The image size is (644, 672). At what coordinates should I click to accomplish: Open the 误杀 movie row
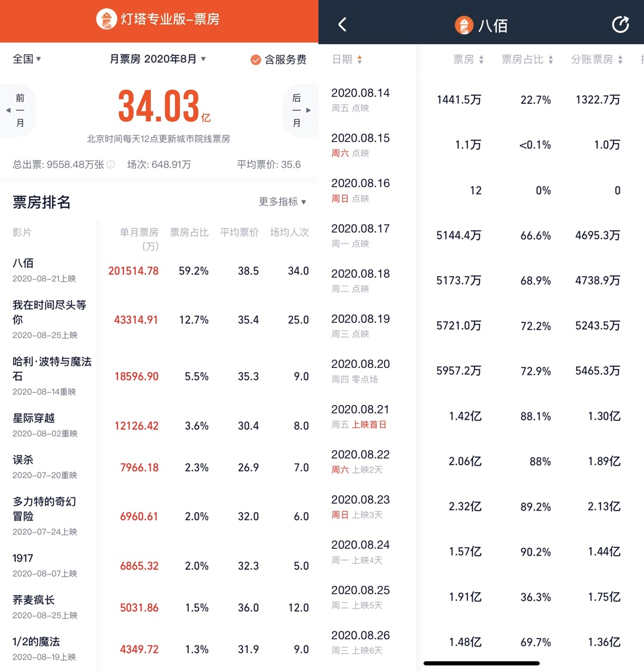(x=159, y=467)
